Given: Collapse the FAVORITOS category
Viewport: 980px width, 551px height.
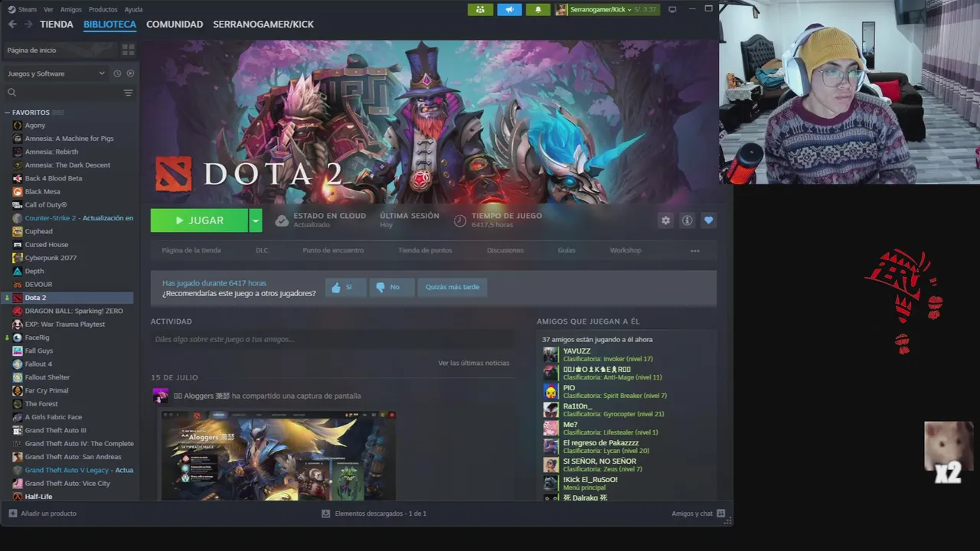Looking at the screenshot, I should click(x=8, y=112).
